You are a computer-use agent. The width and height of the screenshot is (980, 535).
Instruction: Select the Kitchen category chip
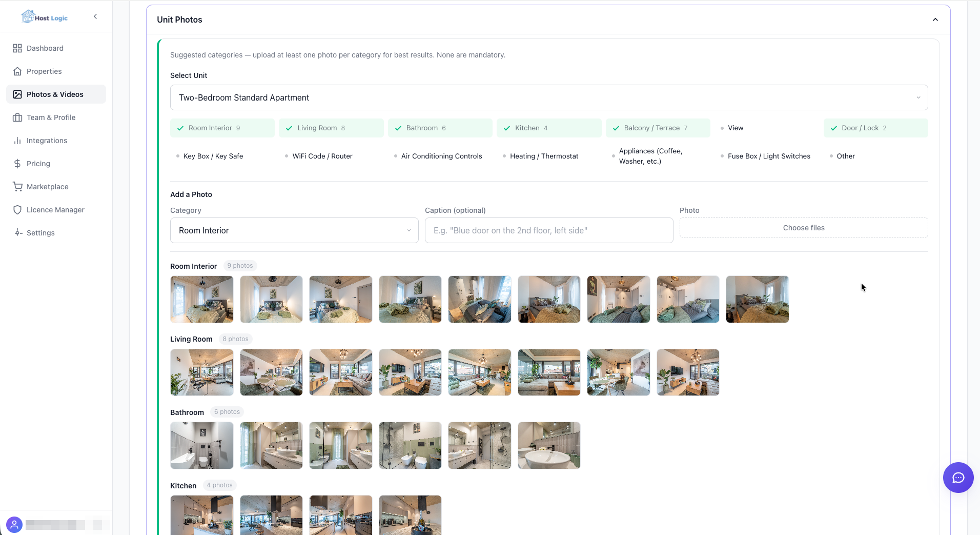point(549,128)
